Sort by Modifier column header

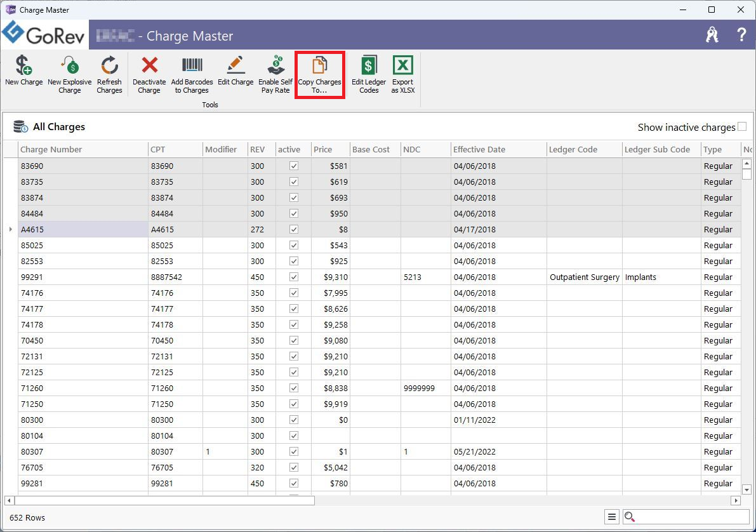pos(225,150)
